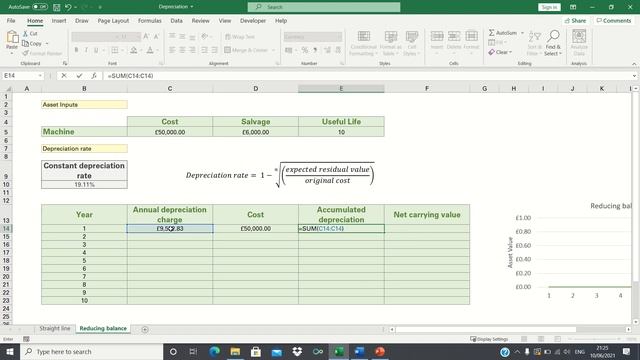Screen dimensions: 640x360
Task: Open the Windows Start menu
Action: [x=10, y=351]
